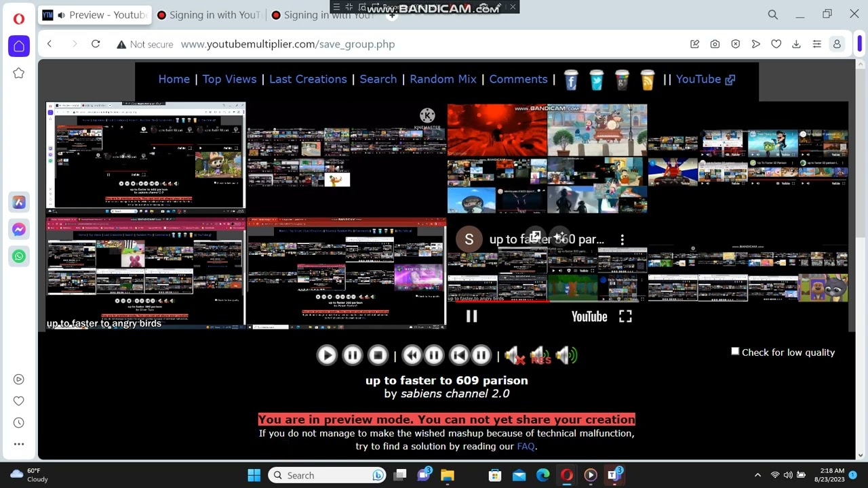Open sidebar three-dot more options
The width and height of the screenshot is (868, 488).
tap(19, 444)
